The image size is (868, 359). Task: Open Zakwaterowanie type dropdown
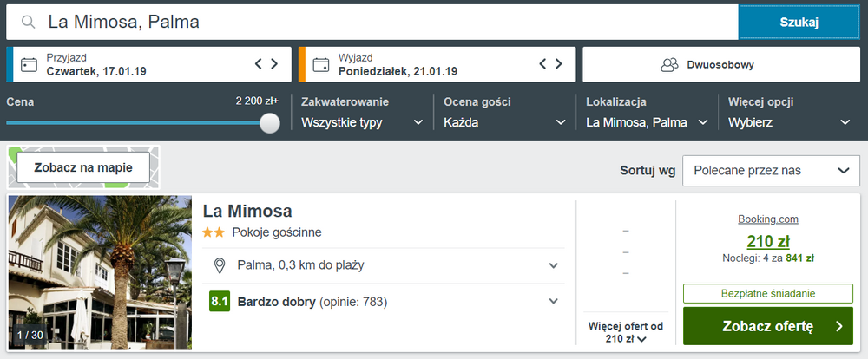pos(363,122)
